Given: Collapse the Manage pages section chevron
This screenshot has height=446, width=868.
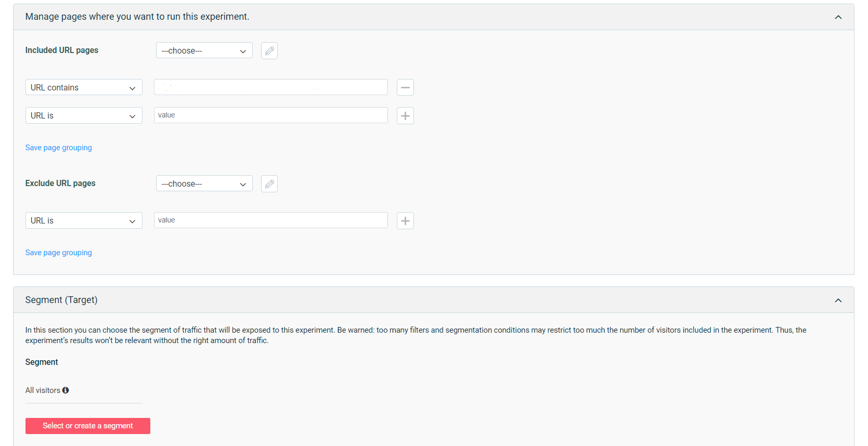Looking at the screenshot, I should click(x=838, y=17).
